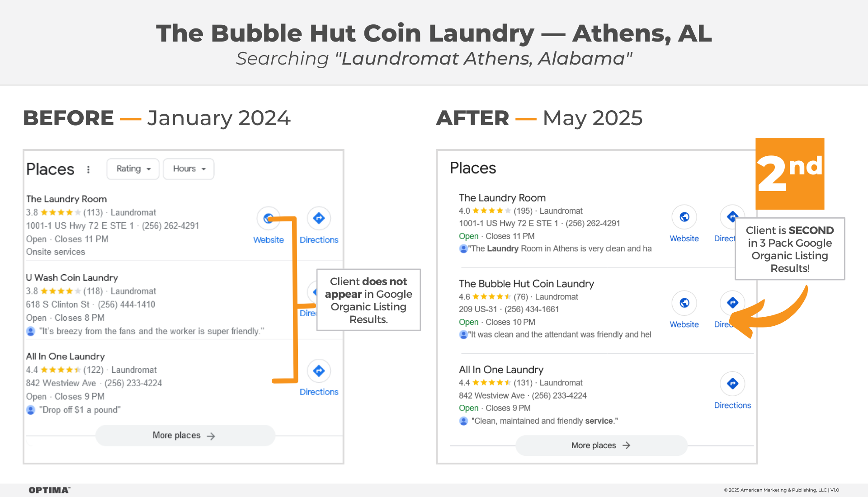Click Directions icon for All In One Laundry, May 2025
This screenshot has height=497, width=868.
pyautogui.click(x=732, y=384)
